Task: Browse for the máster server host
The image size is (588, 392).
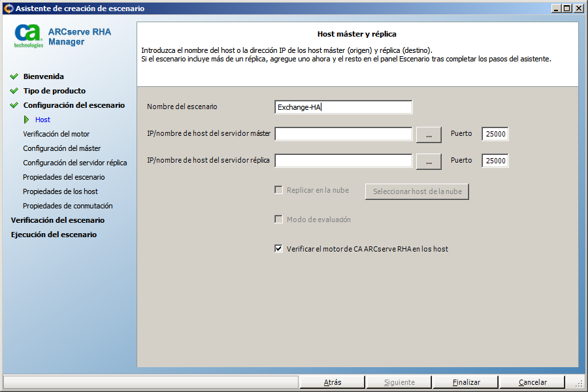Action: (x=429, y=135)
